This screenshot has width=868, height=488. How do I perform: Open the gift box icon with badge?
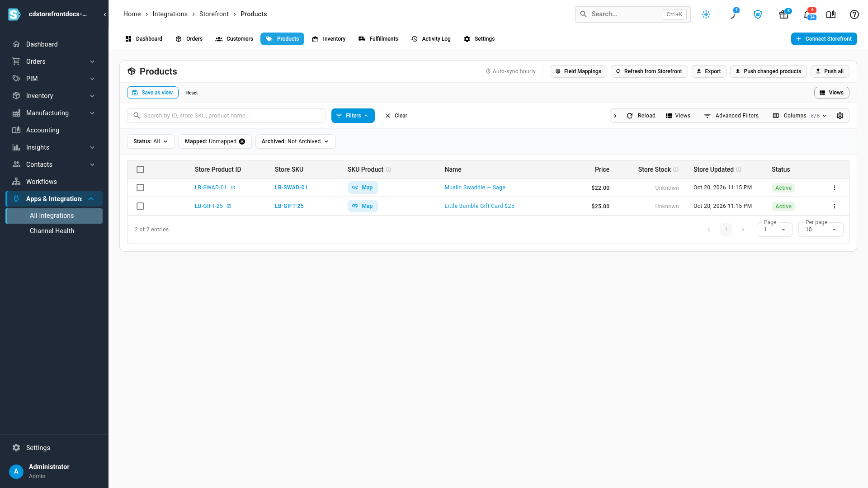click(x=784, y=14)
